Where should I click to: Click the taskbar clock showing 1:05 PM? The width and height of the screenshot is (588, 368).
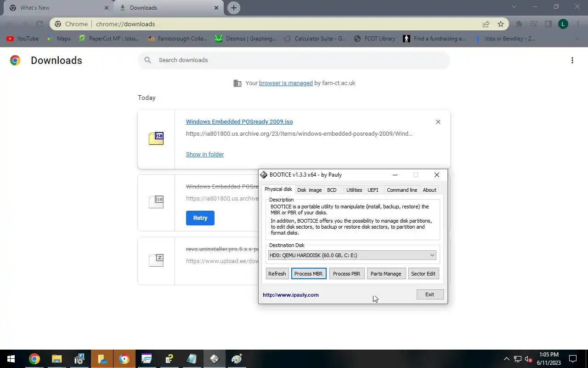(549, 359)
